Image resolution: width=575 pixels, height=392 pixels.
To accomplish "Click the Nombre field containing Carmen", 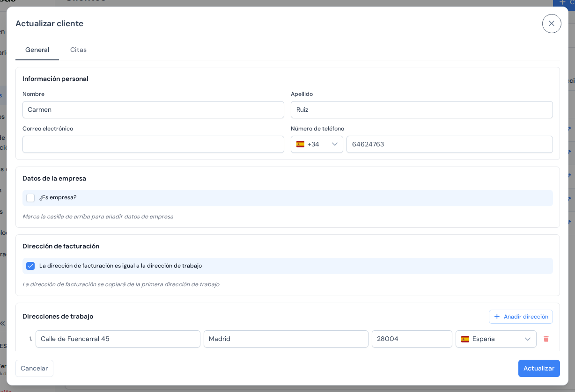I will pos(153,109).
